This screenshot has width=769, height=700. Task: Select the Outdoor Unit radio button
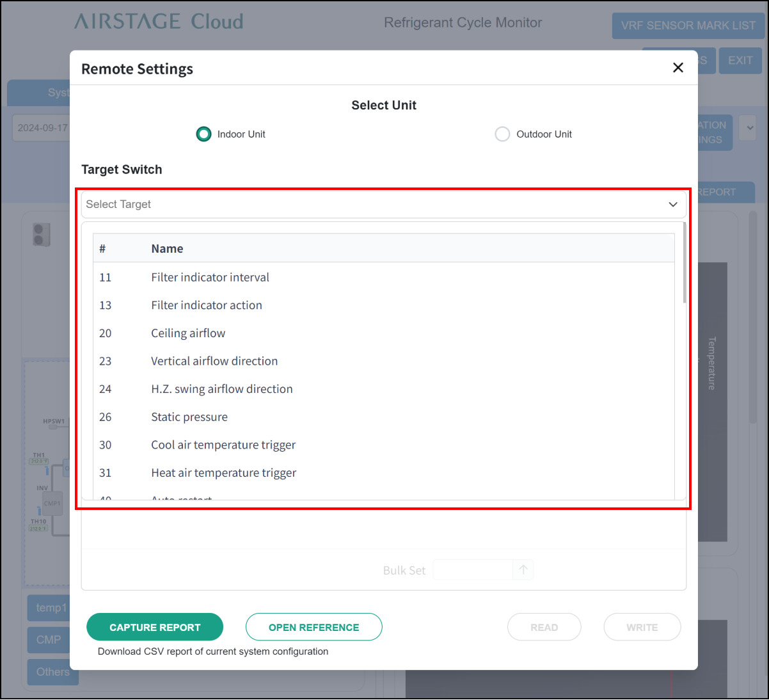pyautogui.click(x=502, y=134)
